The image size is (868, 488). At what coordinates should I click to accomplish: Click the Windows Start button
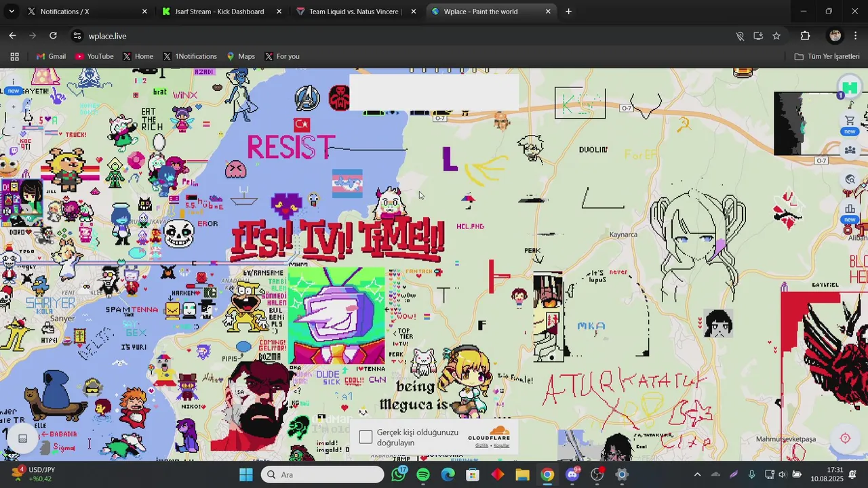tap(246, 474)
